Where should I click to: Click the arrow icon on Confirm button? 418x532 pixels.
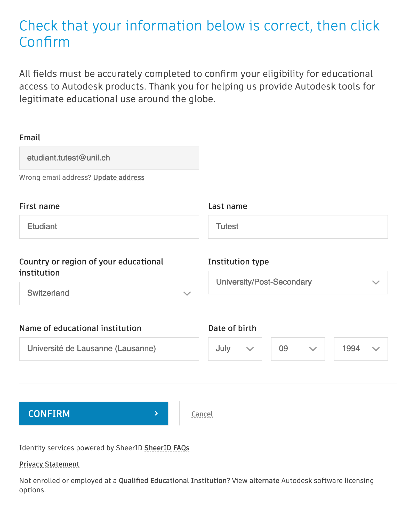pos(156,413)
